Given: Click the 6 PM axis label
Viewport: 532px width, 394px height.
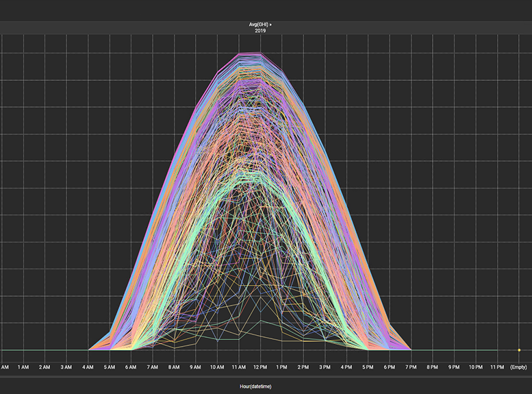Looking at the screenshot, I should pos(390,367).
